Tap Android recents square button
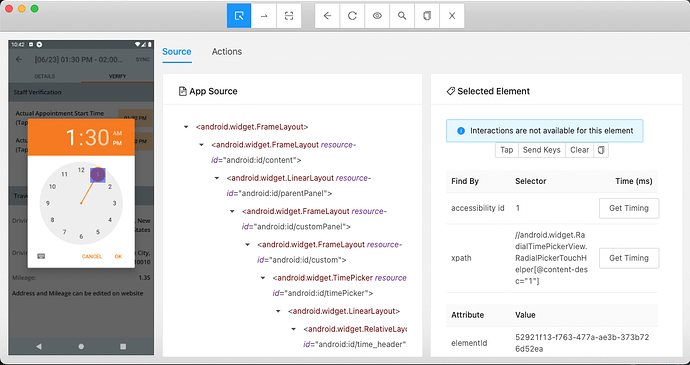This screenshot has height=365, width=690. 123,347
